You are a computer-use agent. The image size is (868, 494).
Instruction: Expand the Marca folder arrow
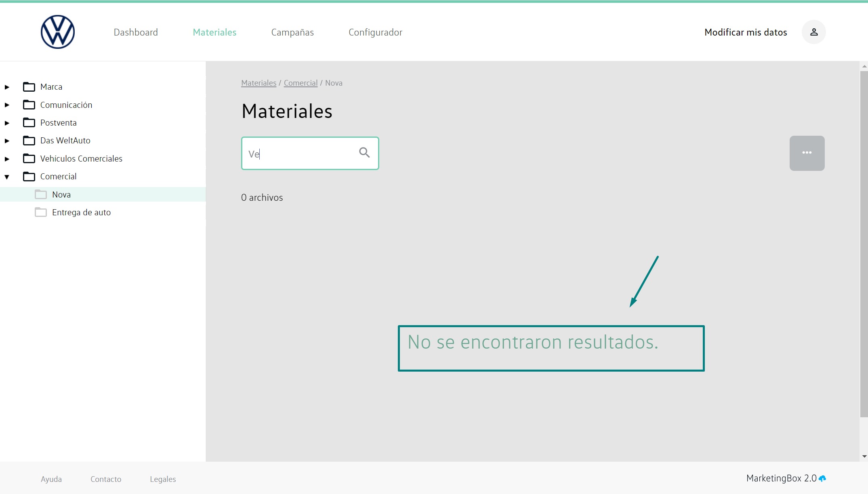click(x=7, y=87)
